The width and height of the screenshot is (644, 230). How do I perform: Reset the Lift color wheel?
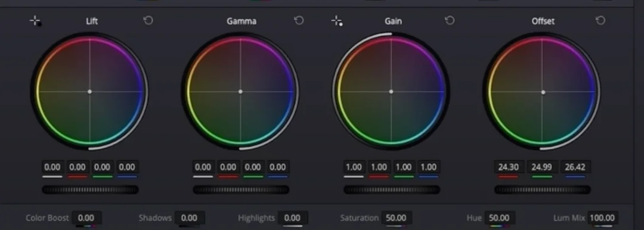coord(148,20)
